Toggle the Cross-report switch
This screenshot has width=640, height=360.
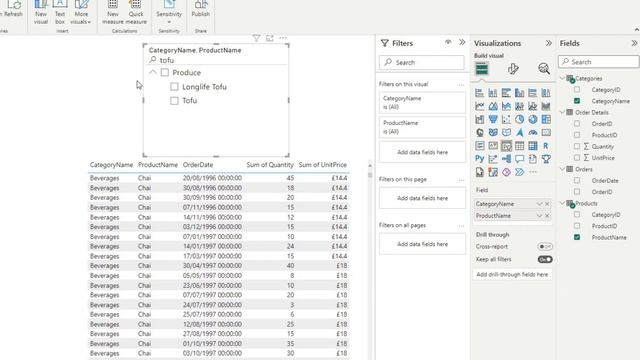click(x=544, y=247)
